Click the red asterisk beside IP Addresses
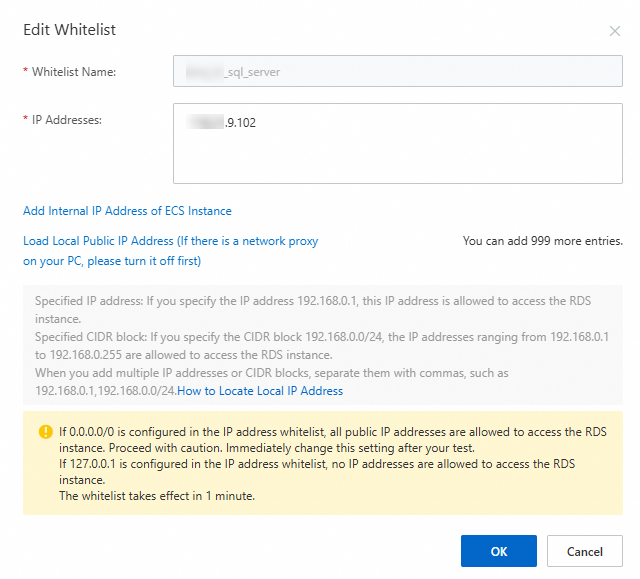Image resolution: width=640 pixels, height=579 pixels. point(25,120)
